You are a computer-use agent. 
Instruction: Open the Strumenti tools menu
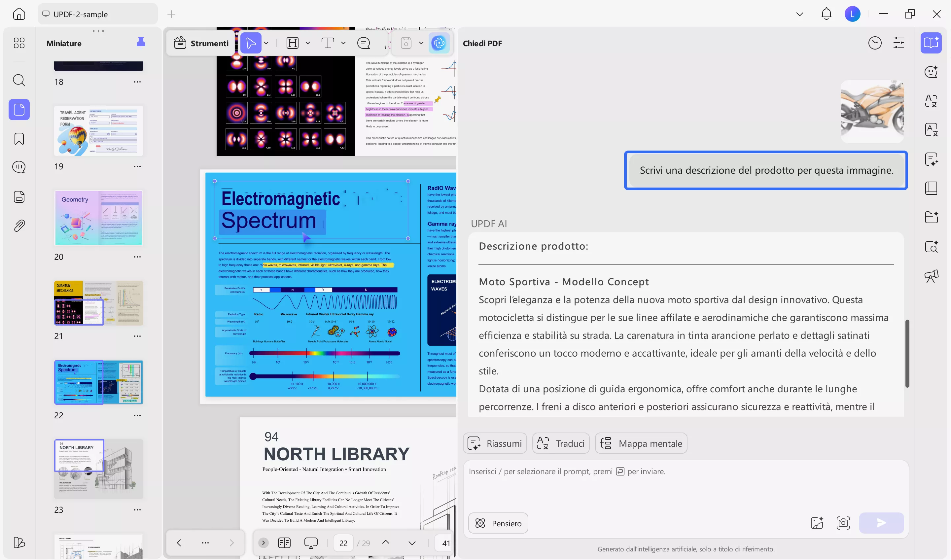[201, 43]
